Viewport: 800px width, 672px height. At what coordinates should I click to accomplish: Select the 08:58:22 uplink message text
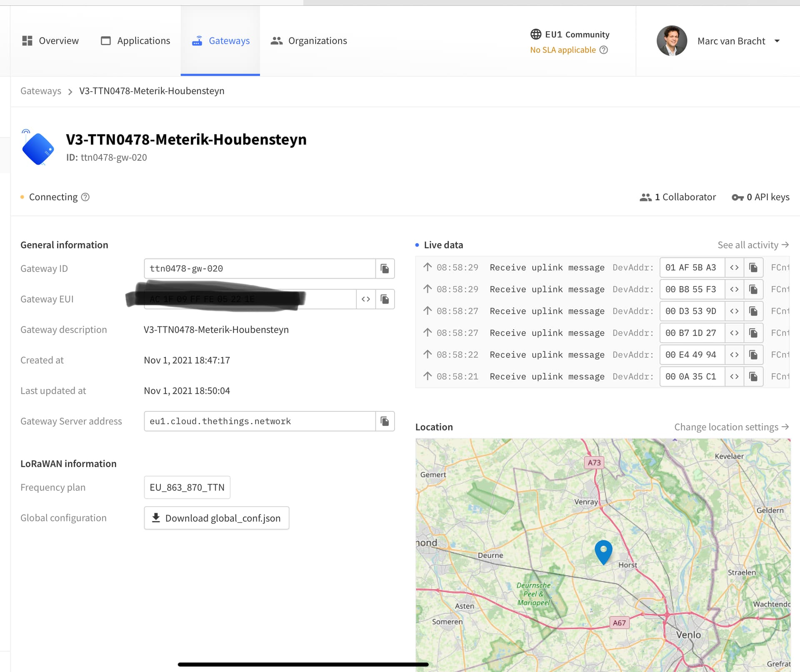(547, 355)
